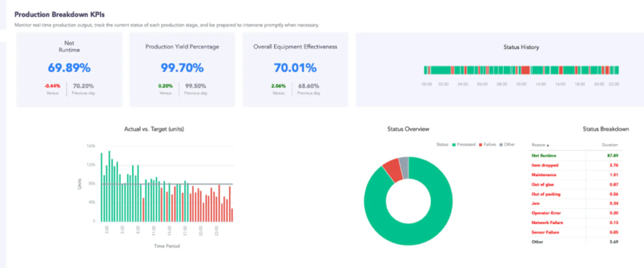The width and height of the screenshot is (644, 268).
Task: Click the Sensor Failure reason row
Action: pyautogui.click(x=575, y=232)
